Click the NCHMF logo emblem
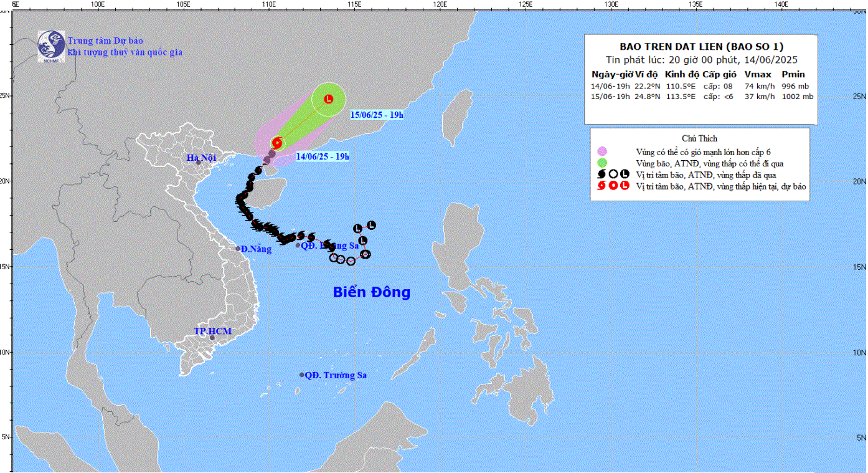The image size is (868, 473). 51,47
